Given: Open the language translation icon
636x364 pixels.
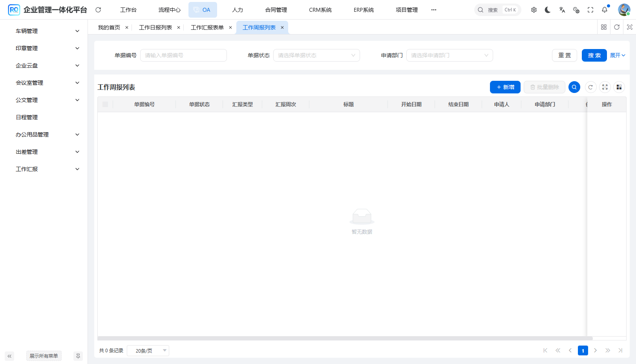Looking at the screenshot, I should (562, 10).
